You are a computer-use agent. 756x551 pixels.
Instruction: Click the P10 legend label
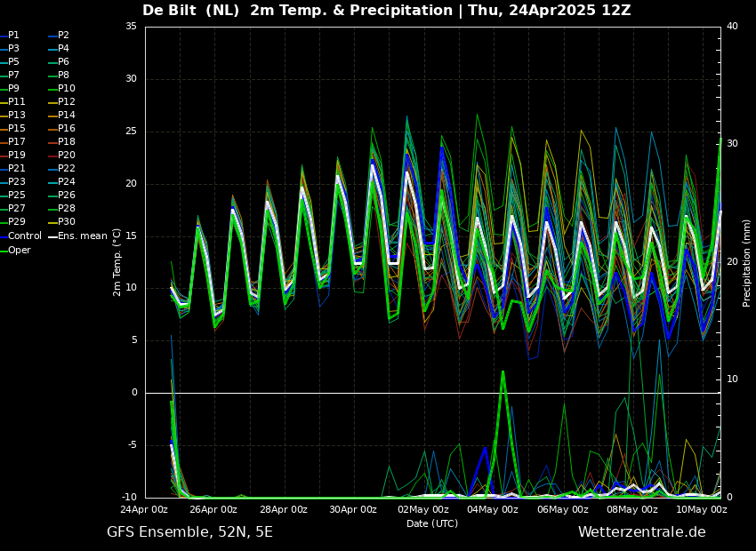(x=66, y=89)
